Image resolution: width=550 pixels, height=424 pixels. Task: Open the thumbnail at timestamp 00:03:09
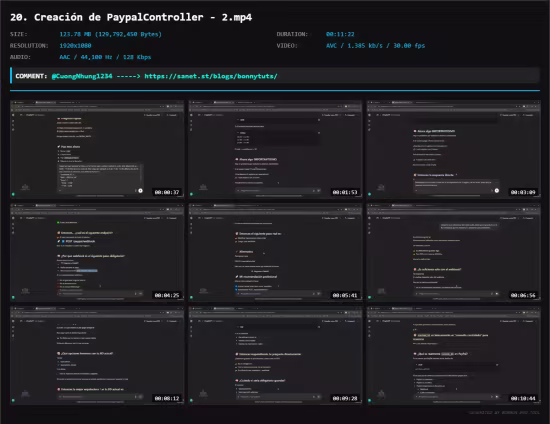pos(454,149)
